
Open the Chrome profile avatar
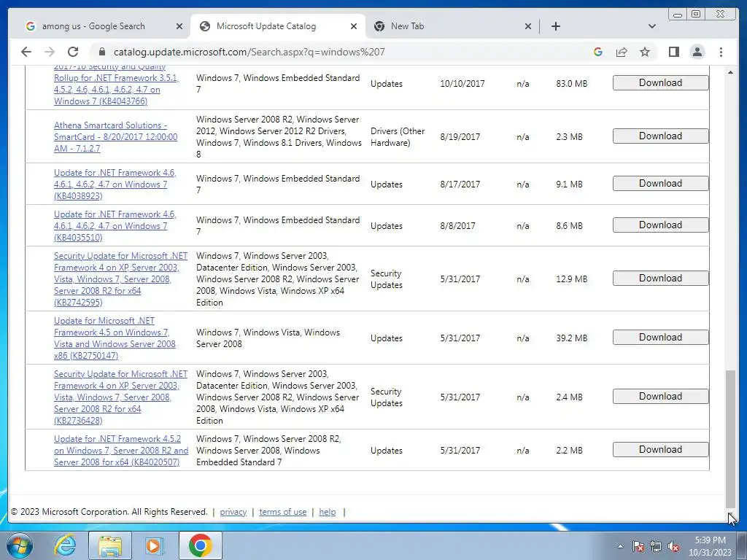coord(697,52)
